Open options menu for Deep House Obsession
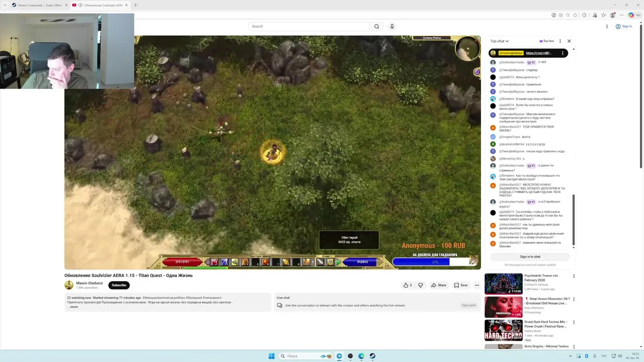The width and height of the screenshot is (644, 362). [x=574, y=299]
